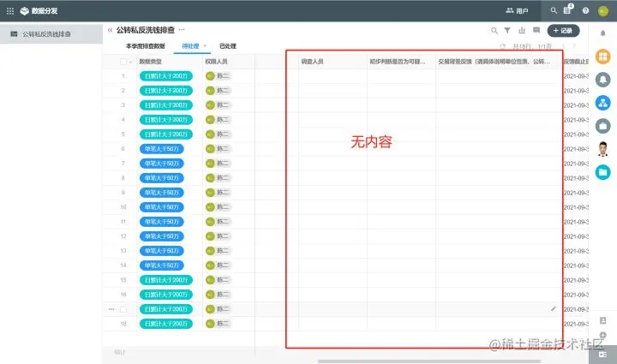Collapse the sidebar with the double chevron
This screenshot has height=364, width=617.
tap(110, 30)
